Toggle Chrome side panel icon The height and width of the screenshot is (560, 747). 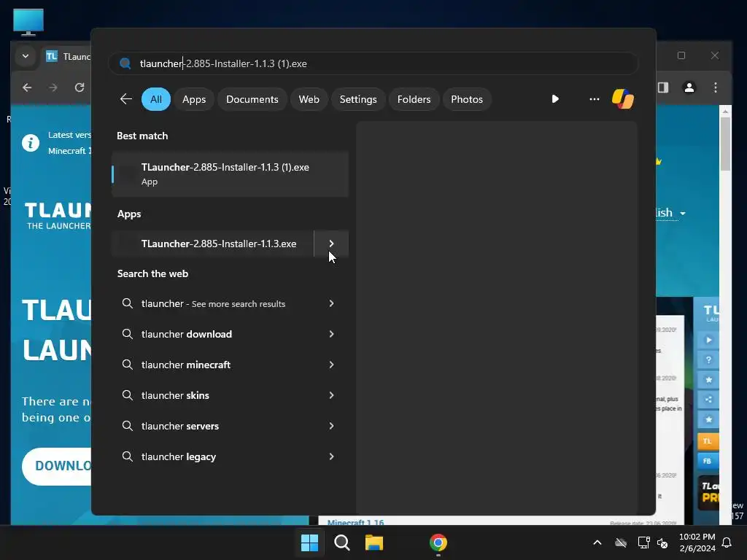pos(663,87)
